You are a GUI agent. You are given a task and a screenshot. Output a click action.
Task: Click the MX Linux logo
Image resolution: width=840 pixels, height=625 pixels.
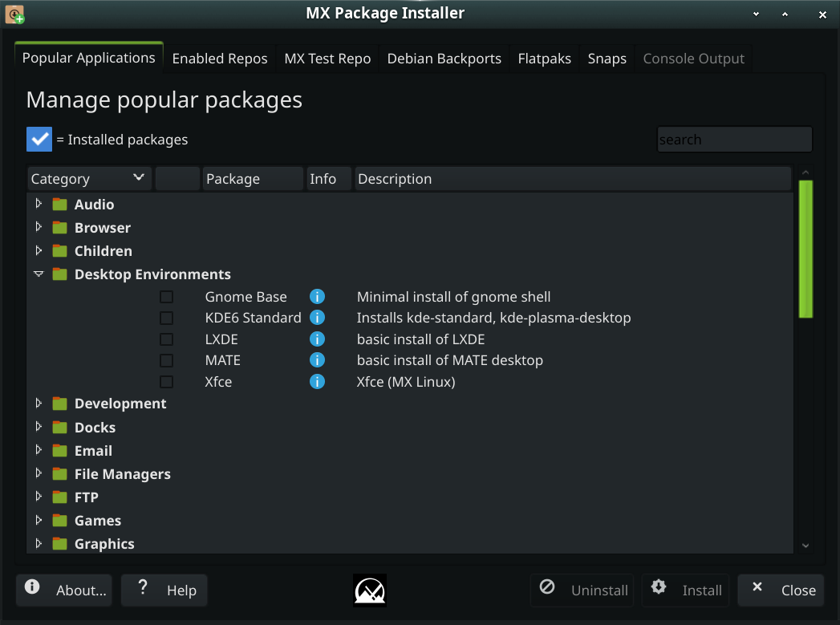pos(370,591)
